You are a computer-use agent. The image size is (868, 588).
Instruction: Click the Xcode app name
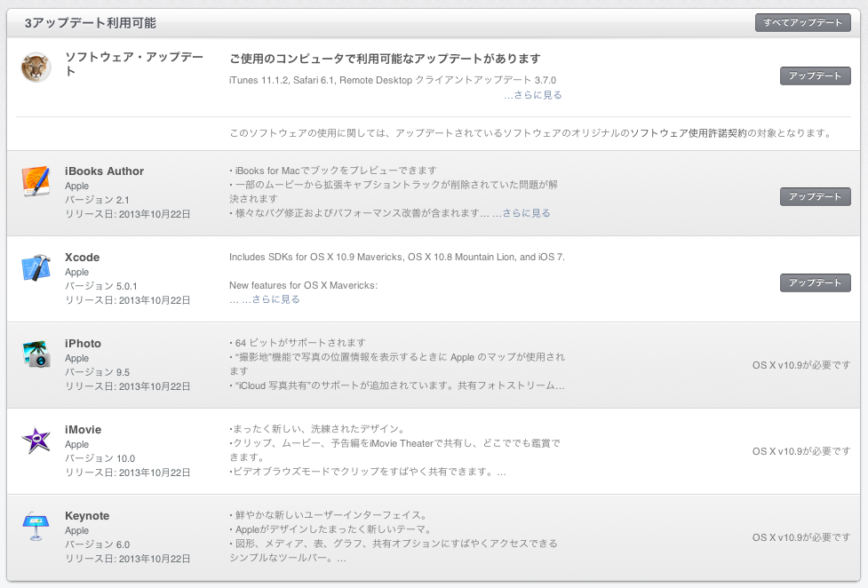coord(82,258)
